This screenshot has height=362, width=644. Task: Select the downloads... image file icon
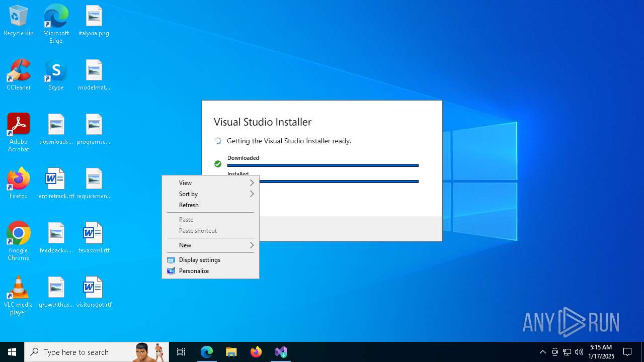coord(56,130)
